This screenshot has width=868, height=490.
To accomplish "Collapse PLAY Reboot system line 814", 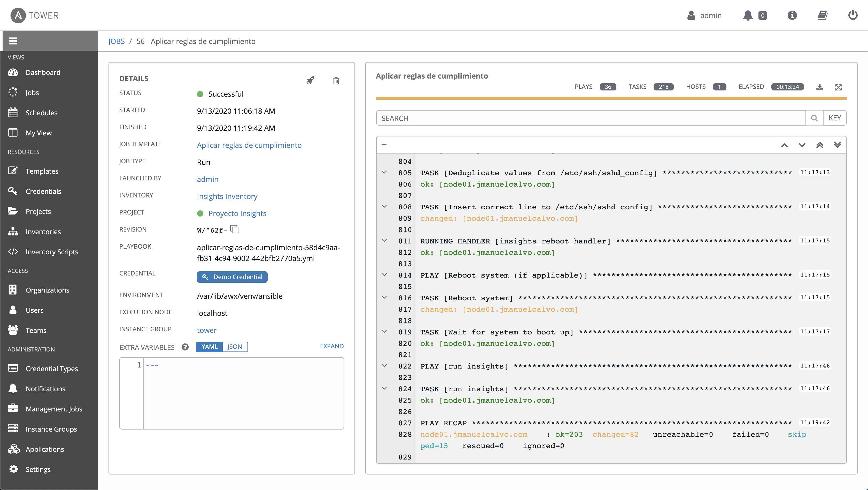I will [x=384, y=275].
